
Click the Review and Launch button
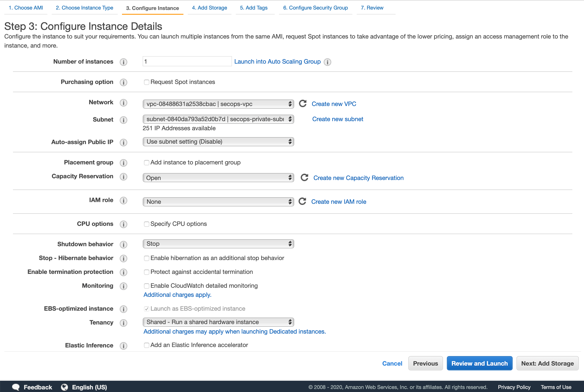[479, 363]
